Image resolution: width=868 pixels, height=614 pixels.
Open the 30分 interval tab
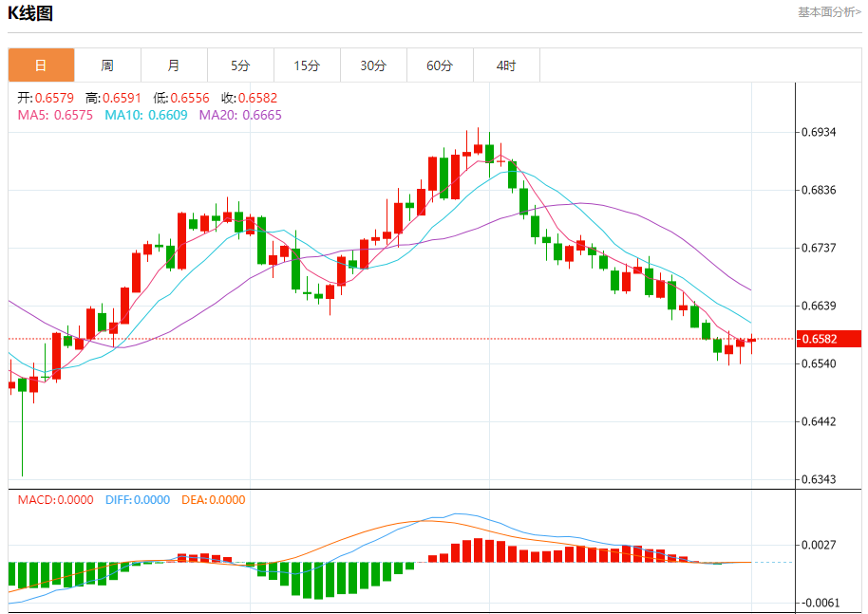[373, 65]
